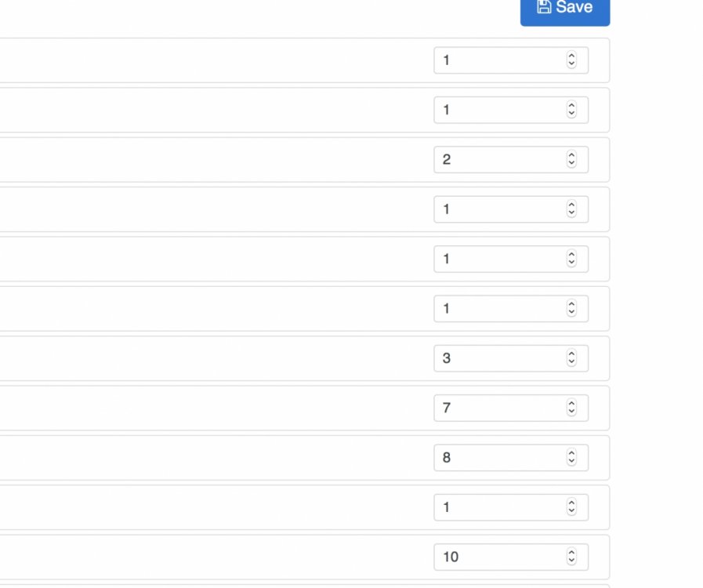Increment the field showing 7

tap(571, 404)
